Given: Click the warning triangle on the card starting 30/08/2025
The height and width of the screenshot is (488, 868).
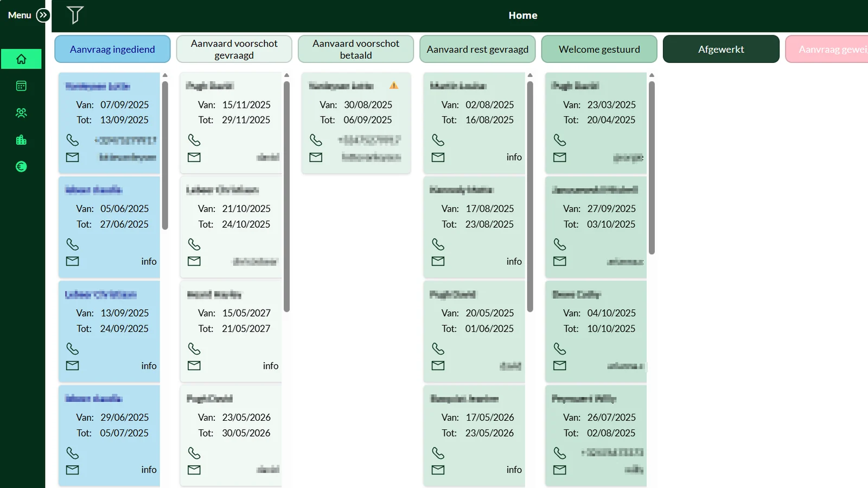Looking at the screenshot, I should click(394, 86).
